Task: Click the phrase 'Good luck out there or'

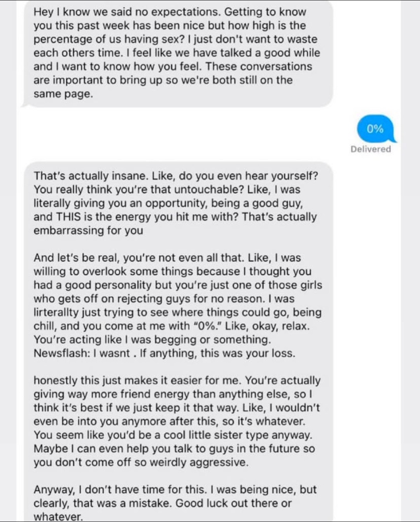Action: [233, 503]
